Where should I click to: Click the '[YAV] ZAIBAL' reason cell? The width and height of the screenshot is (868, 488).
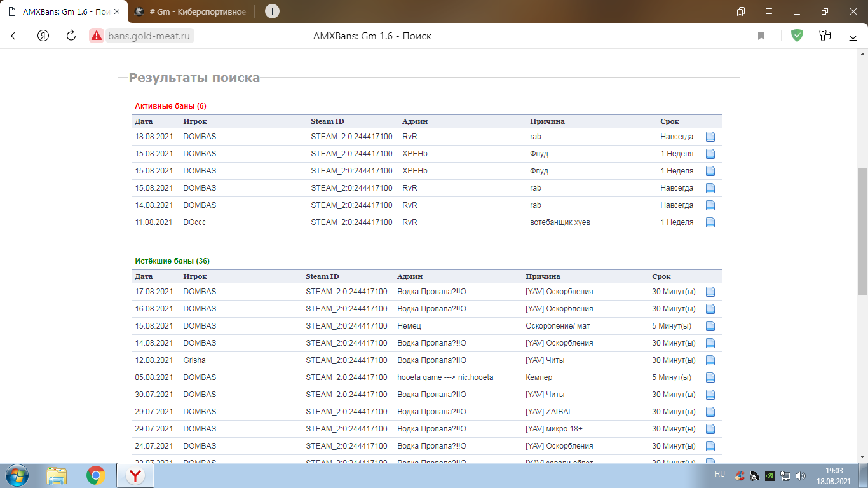(x=549, y=412)
